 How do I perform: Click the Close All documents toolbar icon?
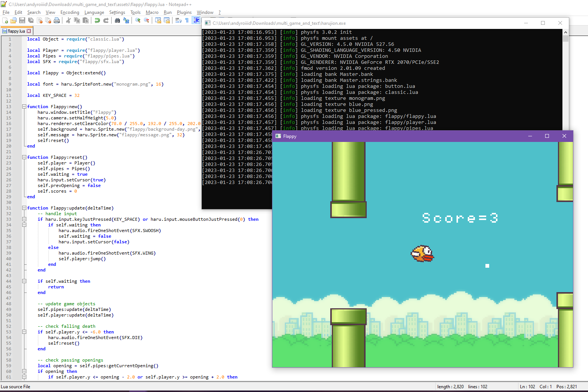[x=48, y=20]
